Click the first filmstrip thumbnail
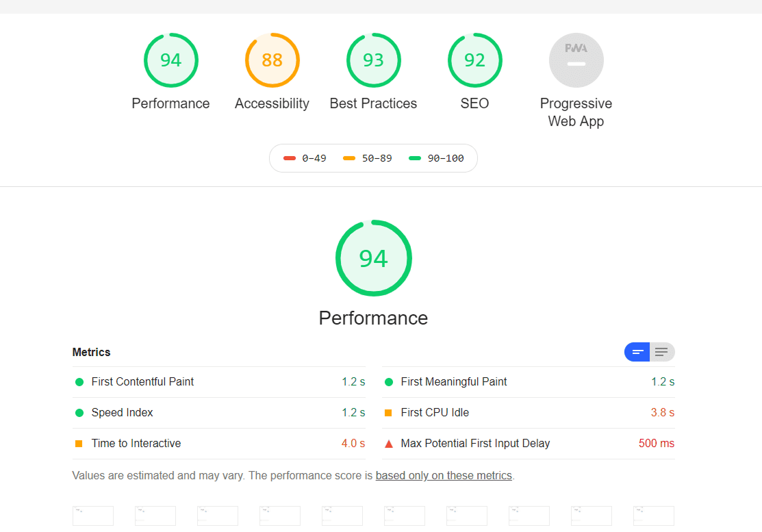This screenshot has height=532, width=762. 93,516
